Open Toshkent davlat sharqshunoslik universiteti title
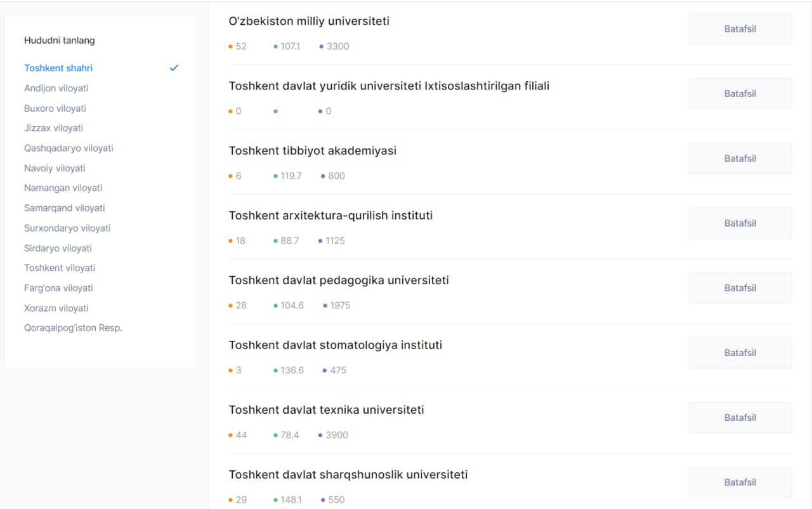This screenshot has height=509, width=812. [348, 475]
